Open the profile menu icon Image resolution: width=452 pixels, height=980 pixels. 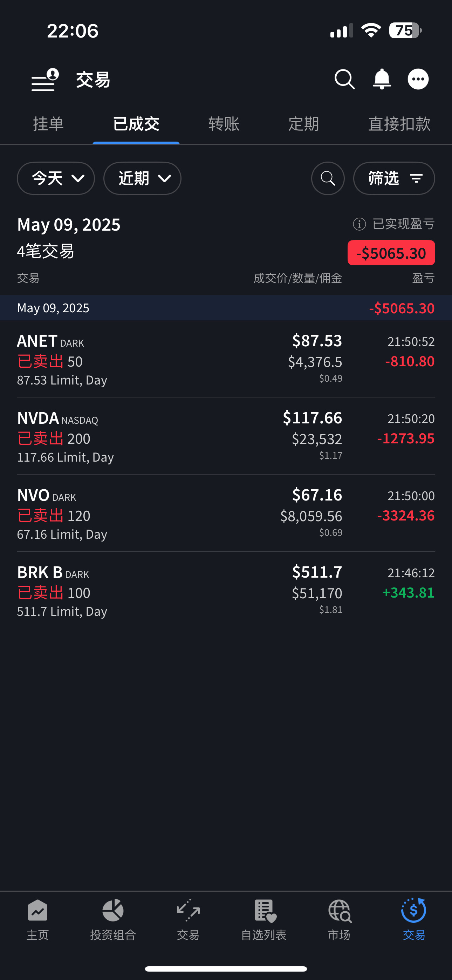(45, 80)
